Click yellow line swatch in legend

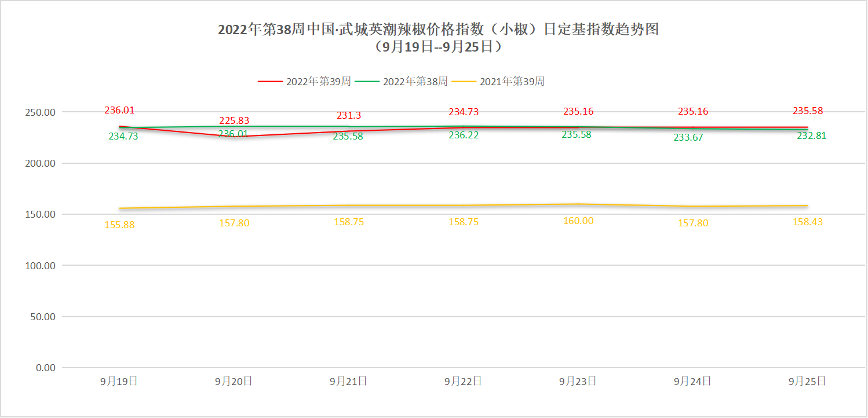464,82
